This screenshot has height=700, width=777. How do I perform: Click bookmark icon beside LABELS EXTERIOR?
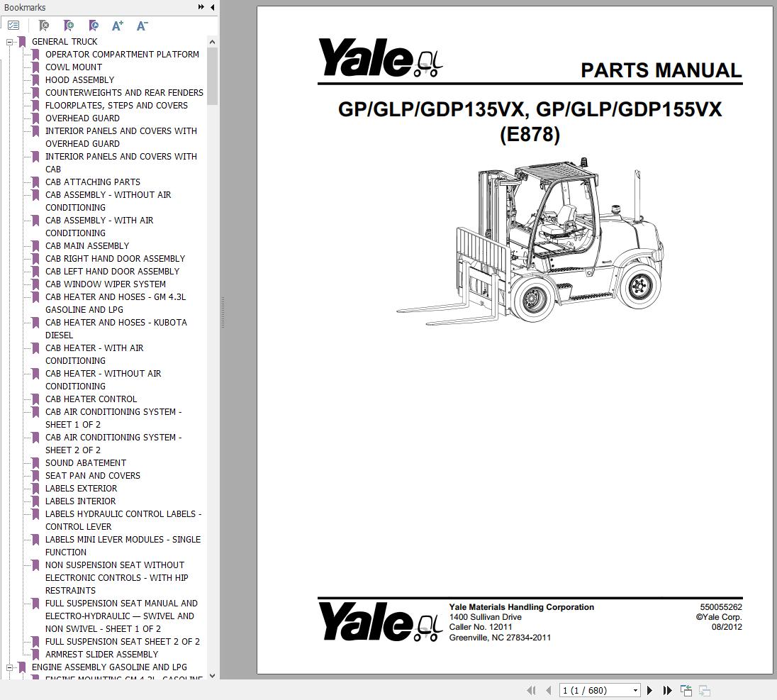click(x=35, y=489)
